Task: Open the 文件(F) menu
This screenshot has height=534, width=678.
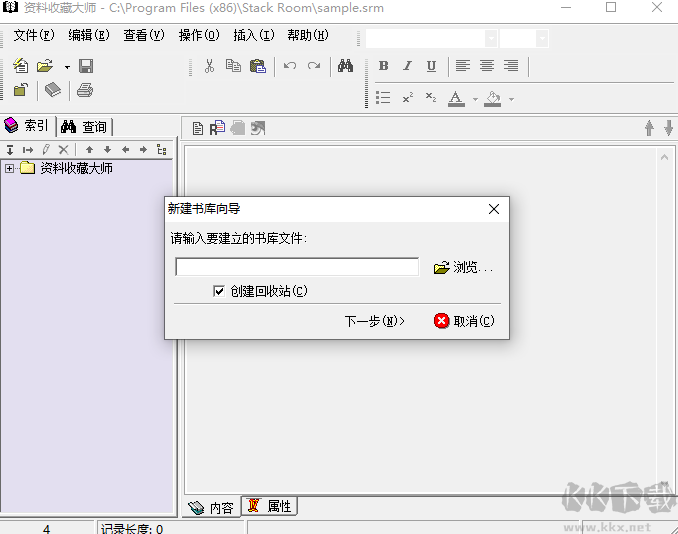Action: coord(34,35)
